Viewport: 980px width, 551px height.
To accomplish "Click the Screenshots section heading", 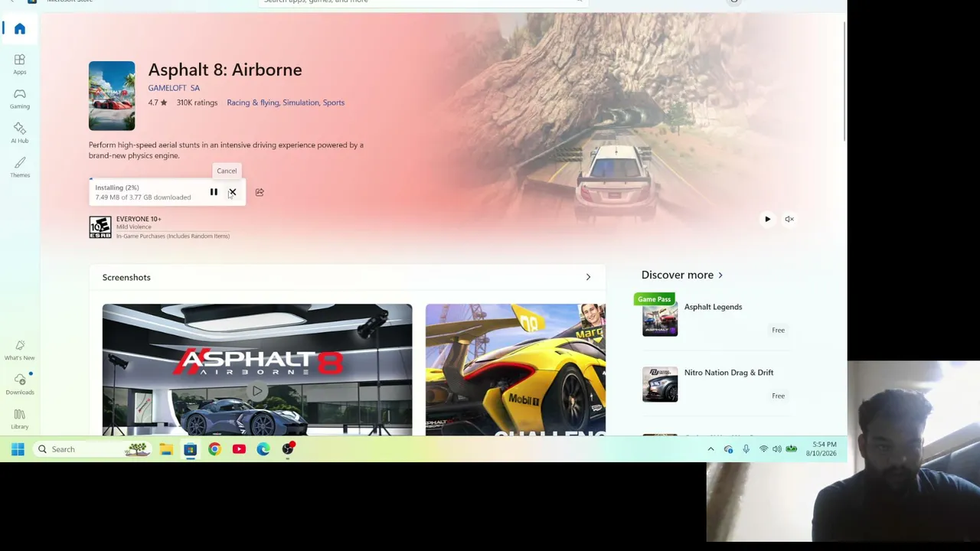I will click(x=126, y=277).
